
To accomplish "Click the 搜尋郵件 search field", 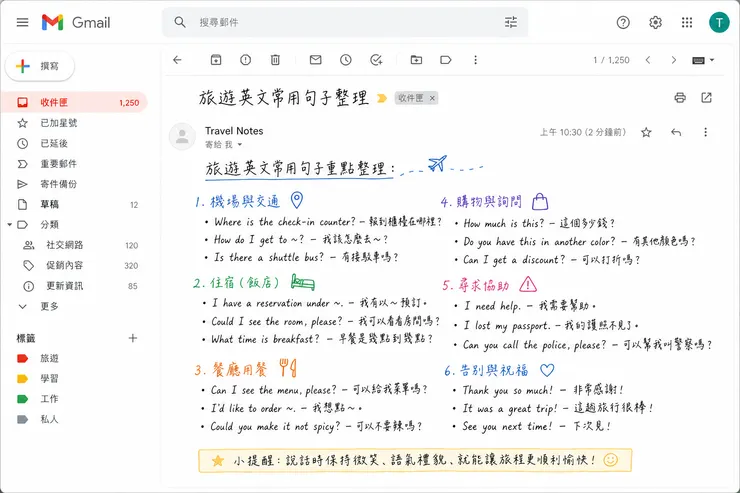I will [x=345, y=22].
